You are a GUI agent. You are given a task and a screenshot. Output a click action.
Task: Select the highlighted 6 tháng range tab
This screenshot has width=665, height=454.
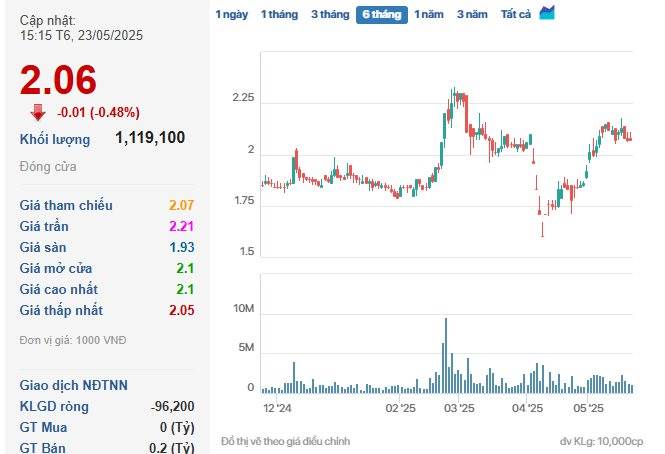pos(382,15)
